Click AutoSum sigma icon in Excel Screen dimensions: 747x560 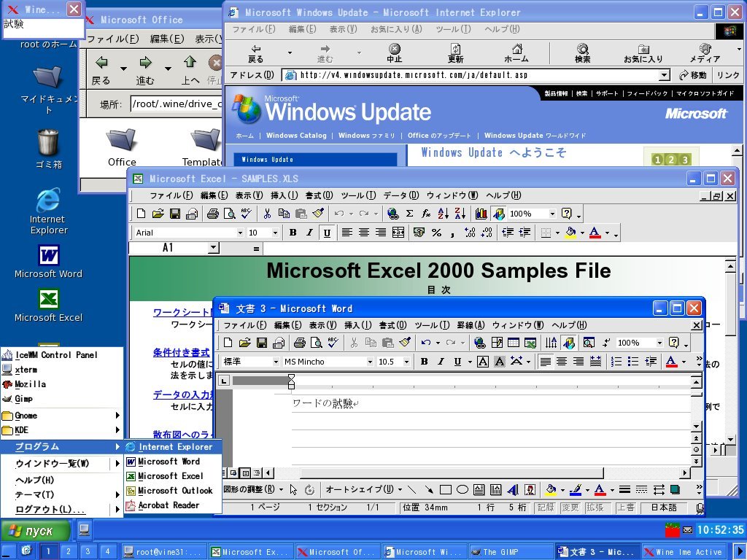409,214
